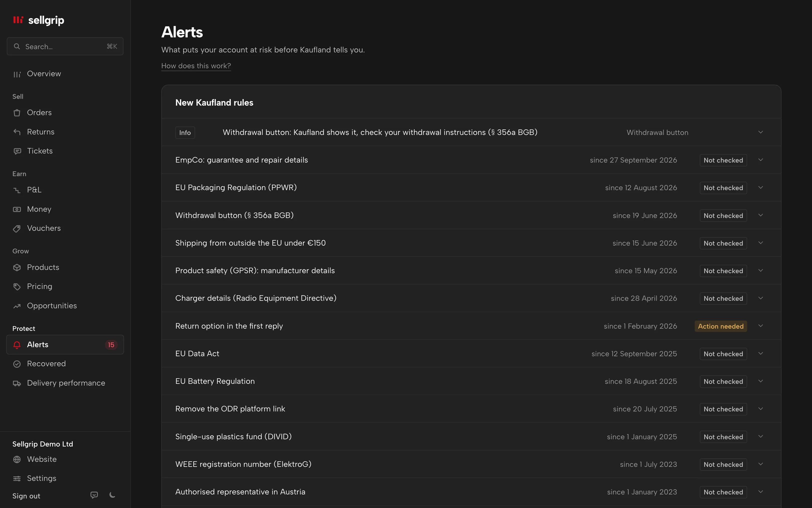Open the feedback chat icon
This screenshot has width=812, height=508.
point(94,495)
